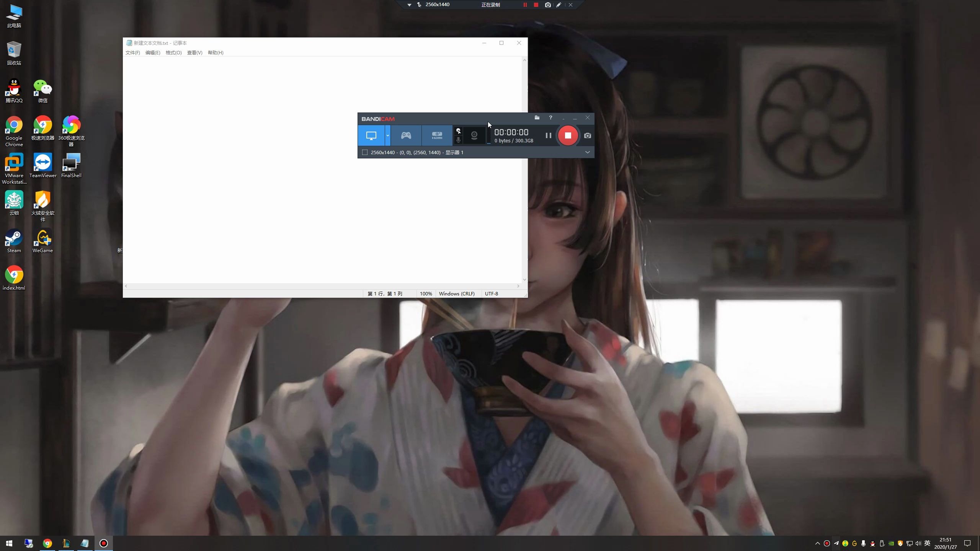The image size is (980, 551).
Task: Click the 记事本 文件 menu item
Action: point(132,52)
